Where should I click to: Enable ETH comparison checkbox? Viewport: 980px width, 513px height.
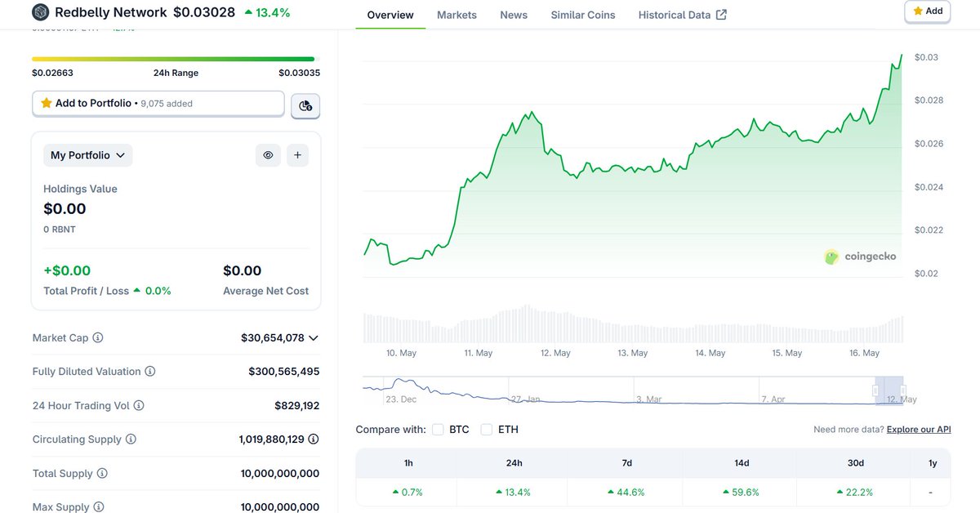(x=487, y=430)
